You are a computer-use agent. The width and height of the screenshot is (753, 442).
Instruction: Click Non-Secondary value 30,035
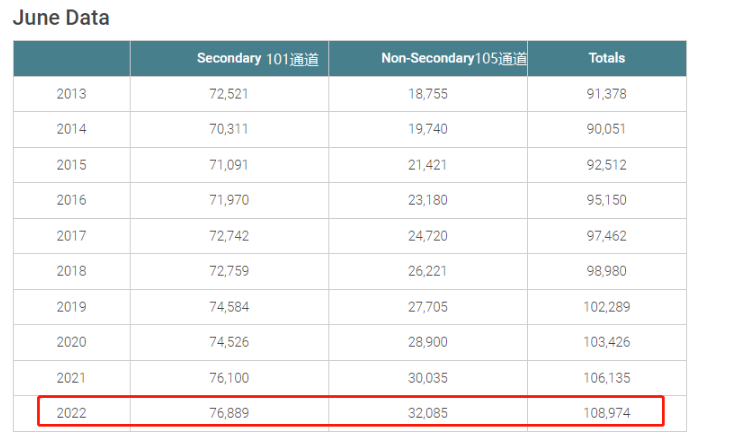pyautogui.click(x=427, y=378)
